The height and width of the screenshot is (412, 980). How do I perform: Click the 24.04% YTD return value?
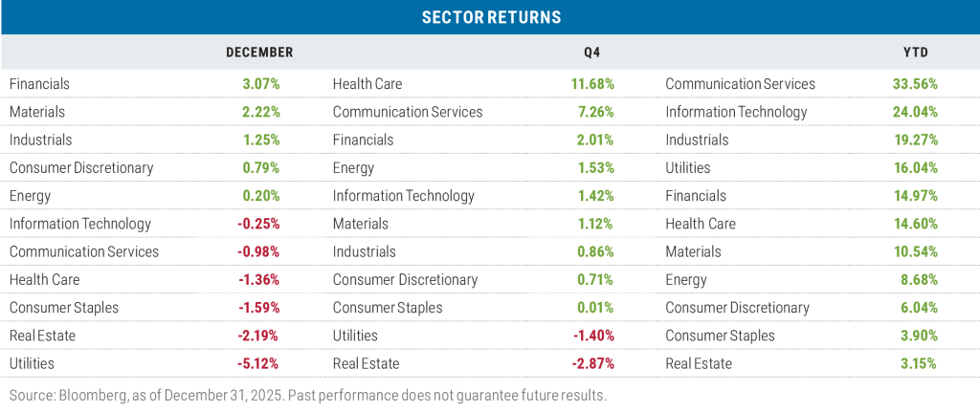[x=915, y=112]
